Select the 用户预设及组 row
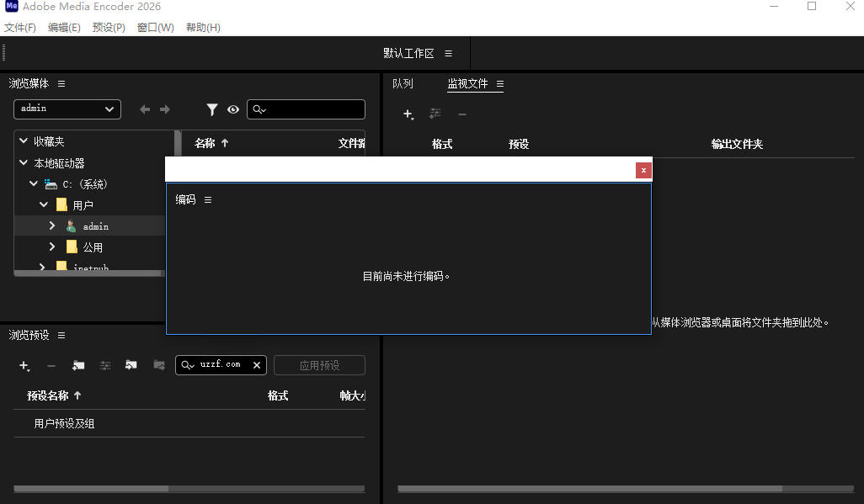This screenshot has width=864, height=504. click(x=189, y=423)
